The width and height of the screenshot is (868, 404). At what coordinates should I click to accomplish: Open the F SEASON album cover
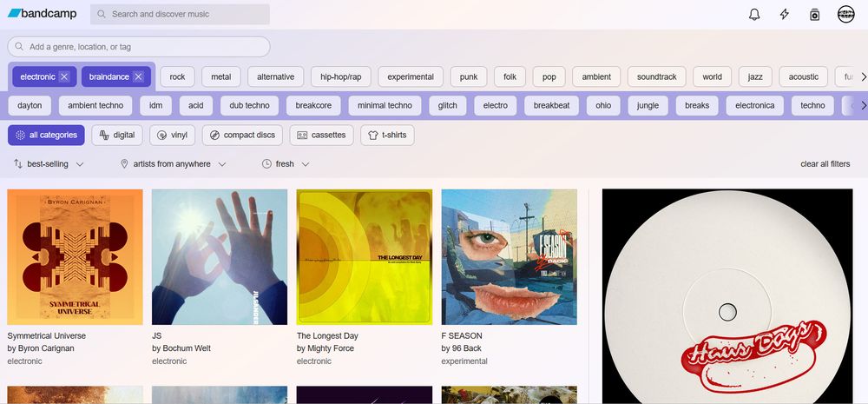tap(510, 257)
